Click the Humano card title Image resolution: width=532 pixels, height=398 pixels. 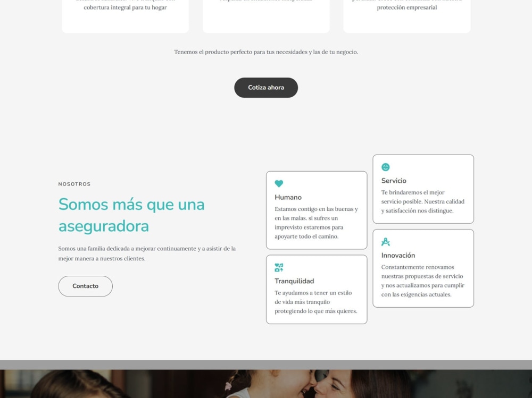(x=288, y=197)
